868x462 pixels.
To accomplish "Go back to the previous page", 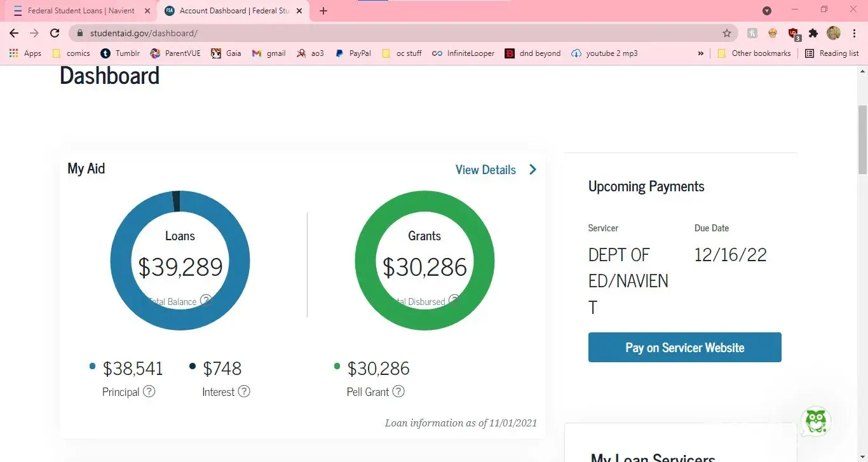I will click(14, 33).
